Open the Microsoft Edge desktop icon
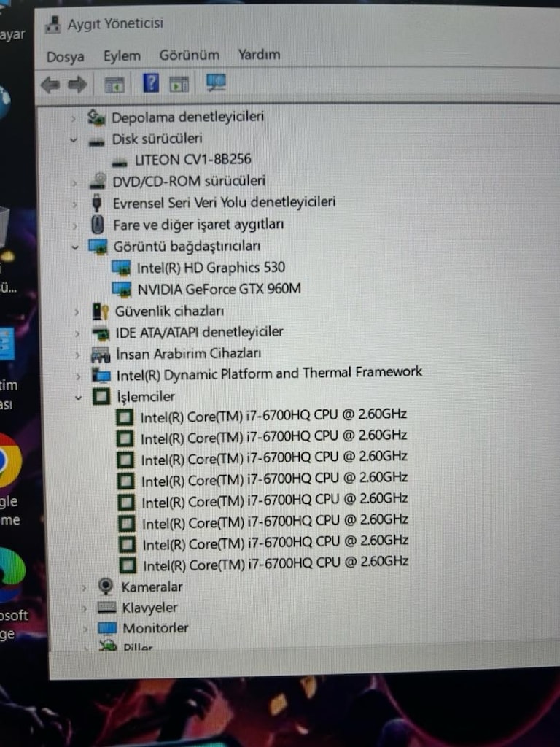The width and height of the screenshot is (560, 747). (x=12, y=573)
